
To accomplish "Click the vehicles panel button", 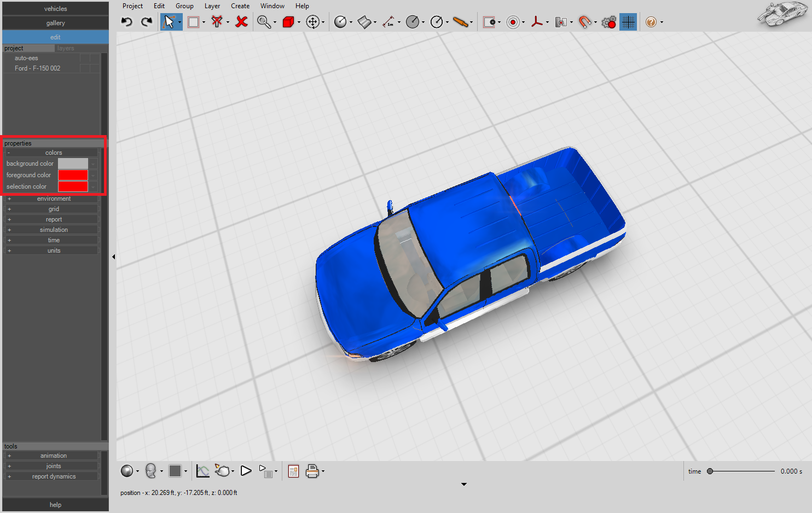I will pos(55,9).
